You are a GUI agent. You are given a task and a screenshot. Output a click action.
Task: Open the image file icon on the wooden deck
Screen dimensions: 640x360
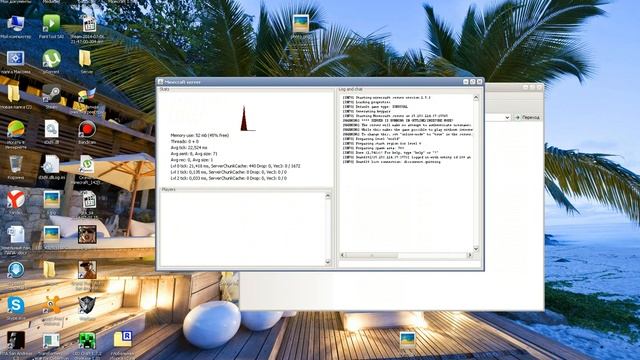pyautogui.click(x=407, y=340)
